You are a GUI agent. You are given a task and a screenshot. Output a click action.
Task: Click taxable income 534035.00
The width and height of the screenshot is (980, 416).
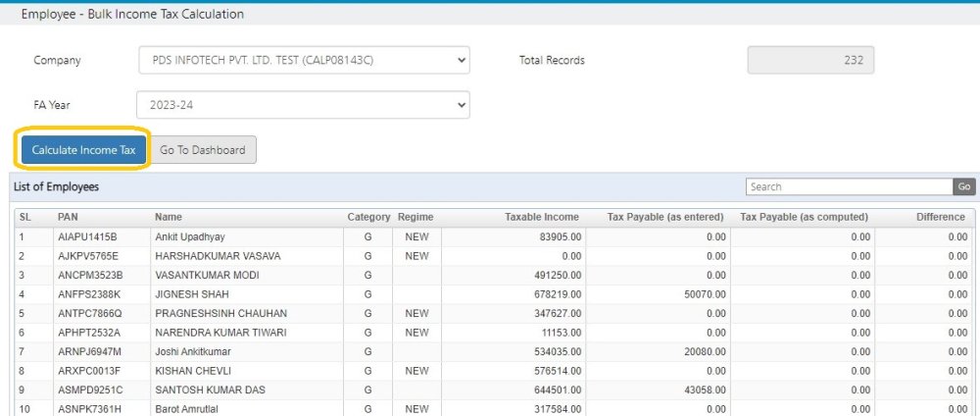tap(558, 351)
